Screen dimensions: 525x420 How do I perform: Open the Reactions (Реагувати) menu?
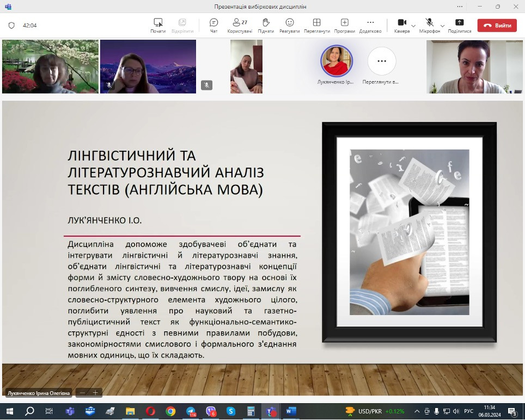pyautogui.click(x=290, y=25)
